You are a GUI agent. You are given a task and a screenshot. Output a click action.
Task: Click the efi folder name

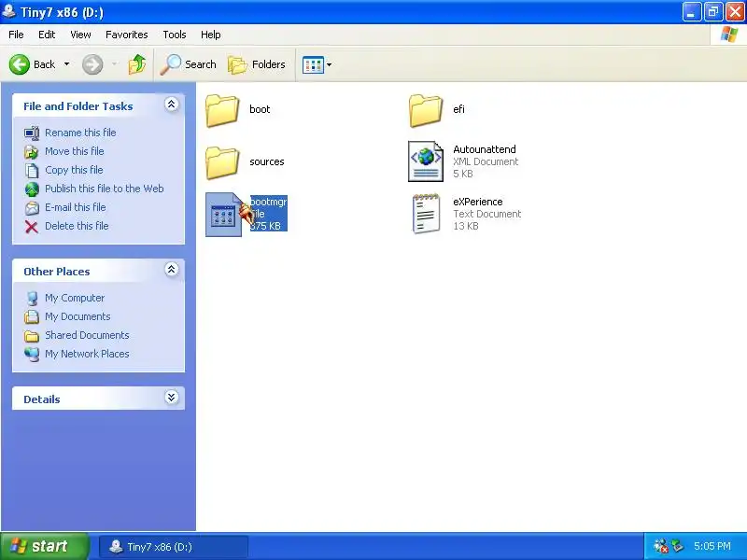click(x=458, y=109)
